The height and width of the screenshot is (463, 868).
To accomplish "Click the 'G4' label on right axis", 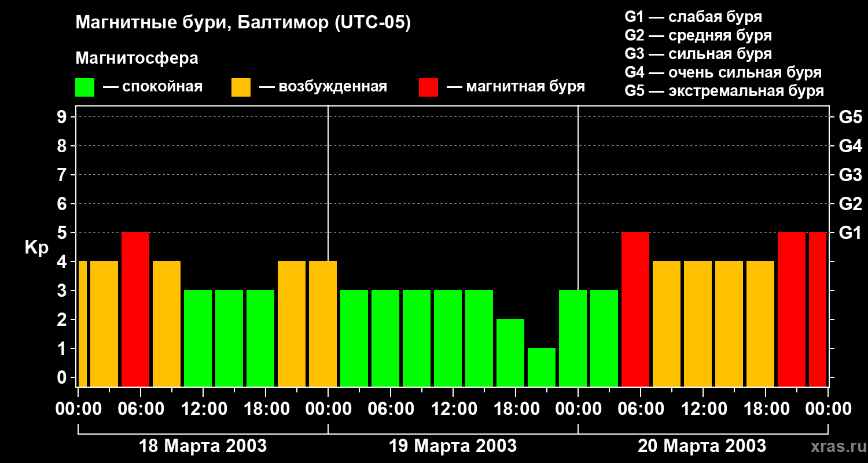I will click(x=850, y=146).
